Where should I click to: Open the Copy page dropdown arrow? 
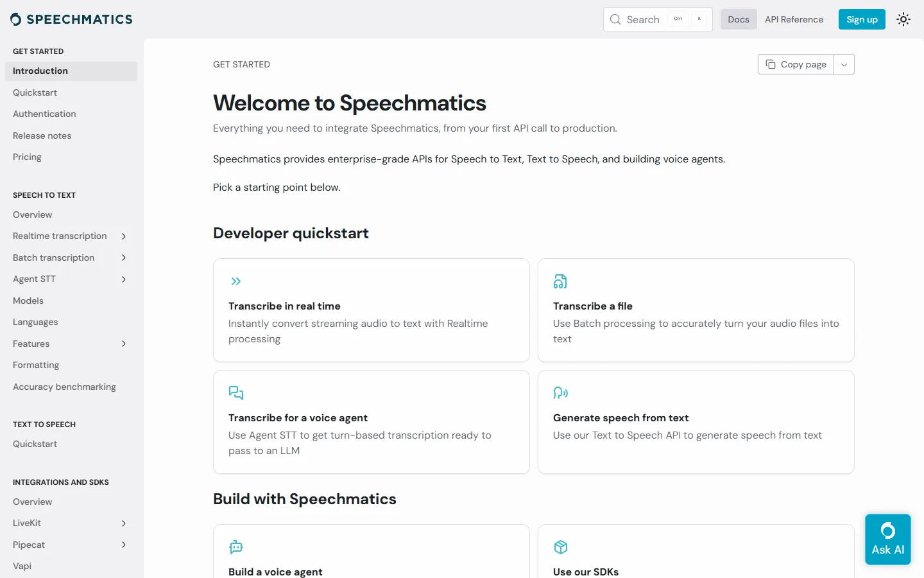(x=844, y=64)
